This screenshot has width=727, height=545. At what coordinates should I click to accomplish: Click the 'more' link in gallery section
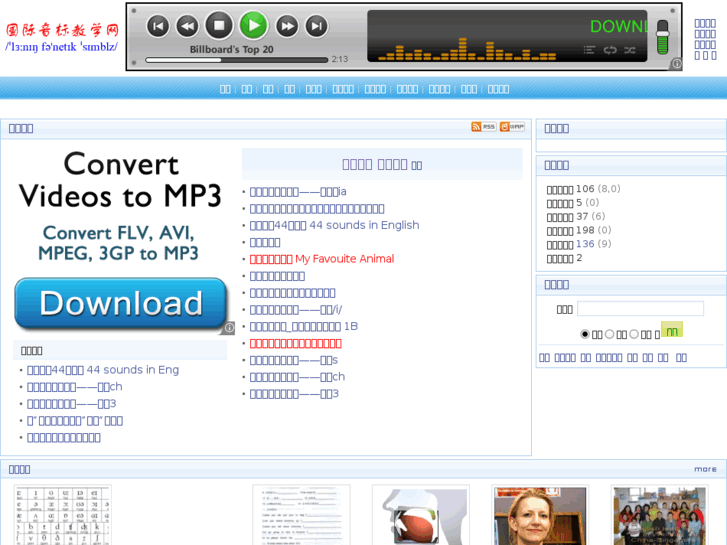[x=705, y=469]
